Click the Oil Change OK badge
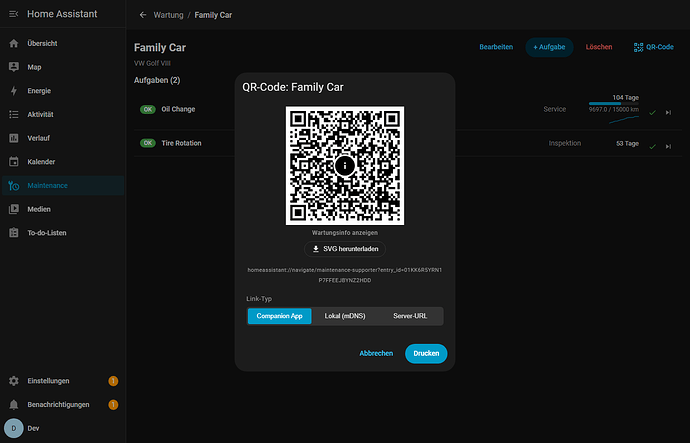Viewport: 690px width, 443px height. [x=147, y=109]
